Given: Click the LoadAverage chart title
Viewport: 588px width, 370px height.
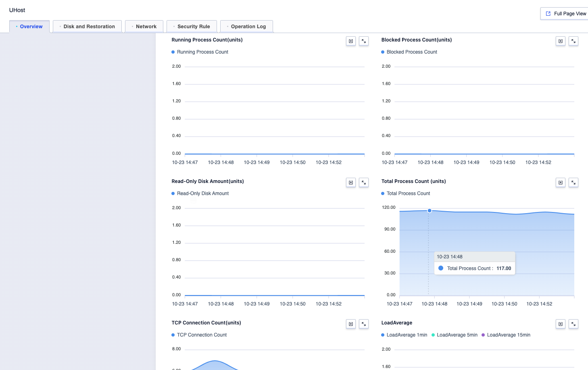Looking at the screenshot, I should coord(397,323).
